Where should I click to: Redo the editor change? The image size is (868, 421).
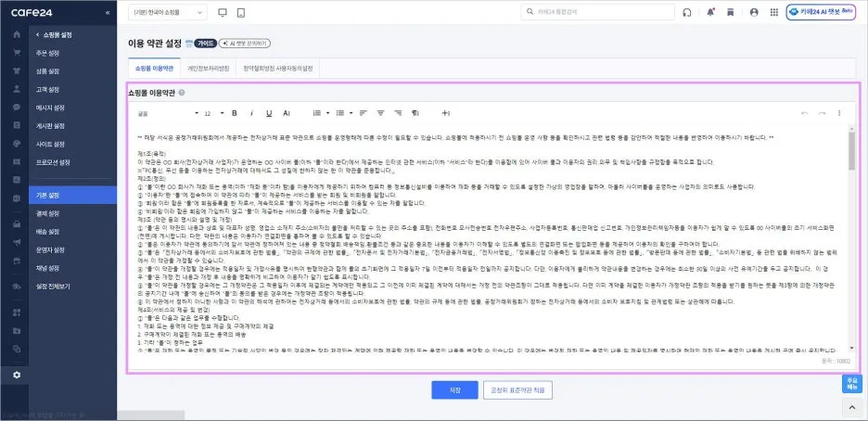[x=822, y=113]
